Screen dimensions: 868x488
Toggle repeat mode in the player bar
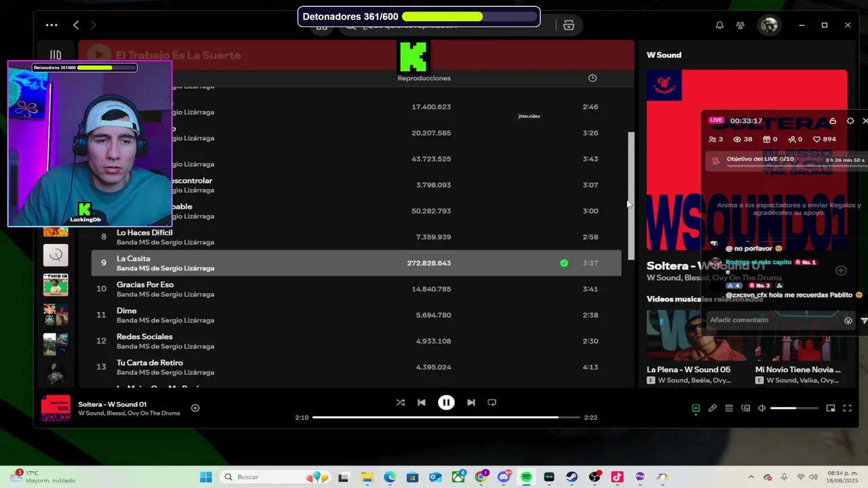492,403
